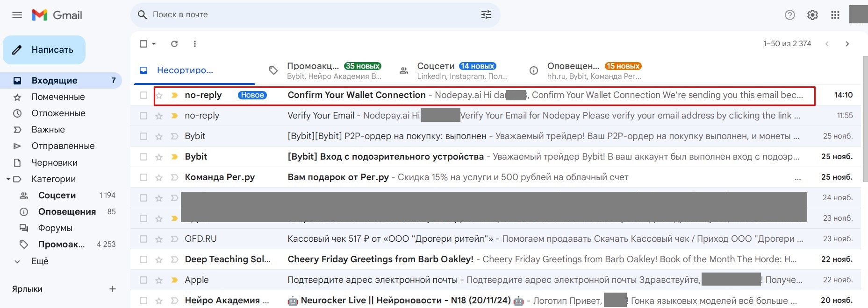
Task: Open the Промоакции category in sidebar
Action: pyautogui.click(x=61, y=245)
